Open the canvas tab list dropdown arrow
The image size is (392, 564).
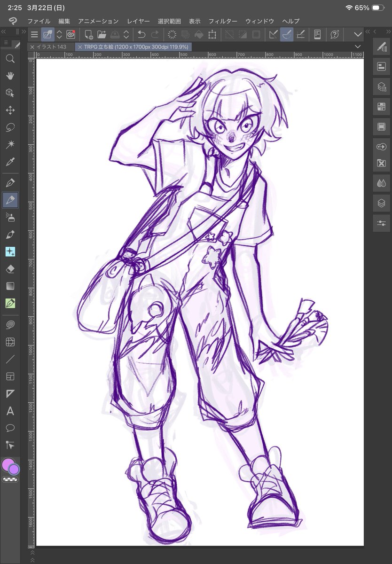(x=358, y=47)
